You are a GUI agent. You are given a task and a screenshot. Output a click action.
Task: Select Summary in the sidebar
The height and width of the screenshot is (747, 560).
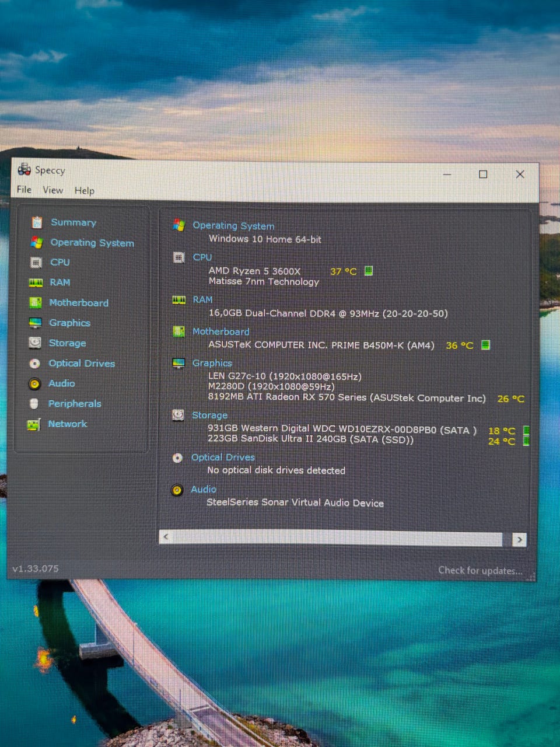coord(73,222)
